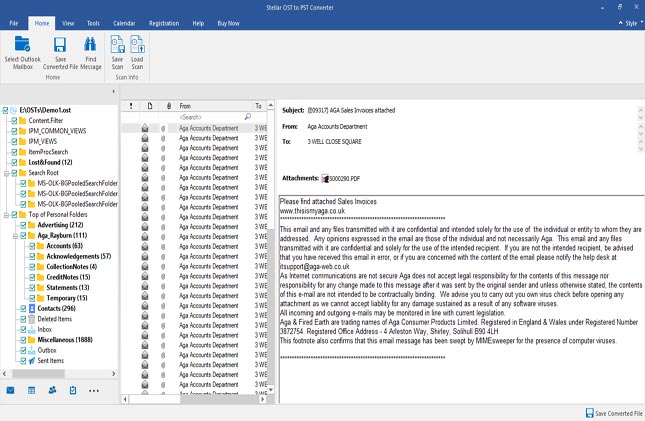Toggle the CreditNotes (15) checkbox

tap(32, 277)
